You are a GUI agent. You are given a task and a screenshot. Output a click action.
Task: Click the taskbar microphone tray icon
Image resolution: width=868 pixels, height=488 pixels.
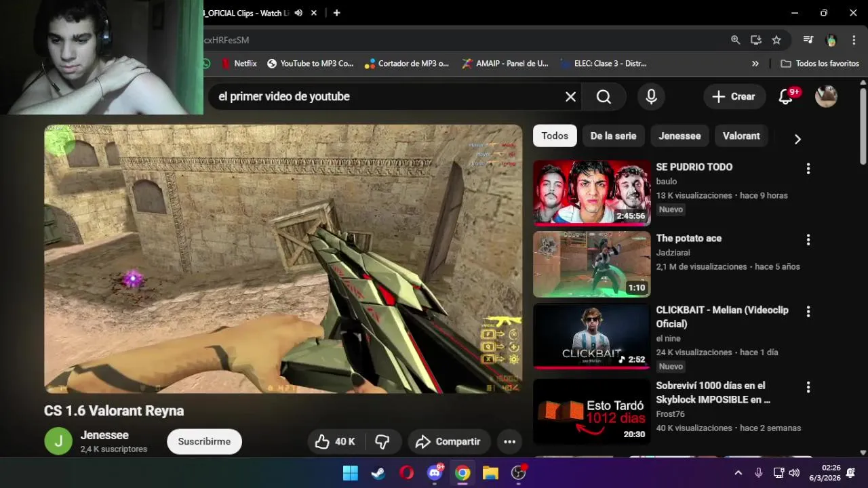point(759,473)
